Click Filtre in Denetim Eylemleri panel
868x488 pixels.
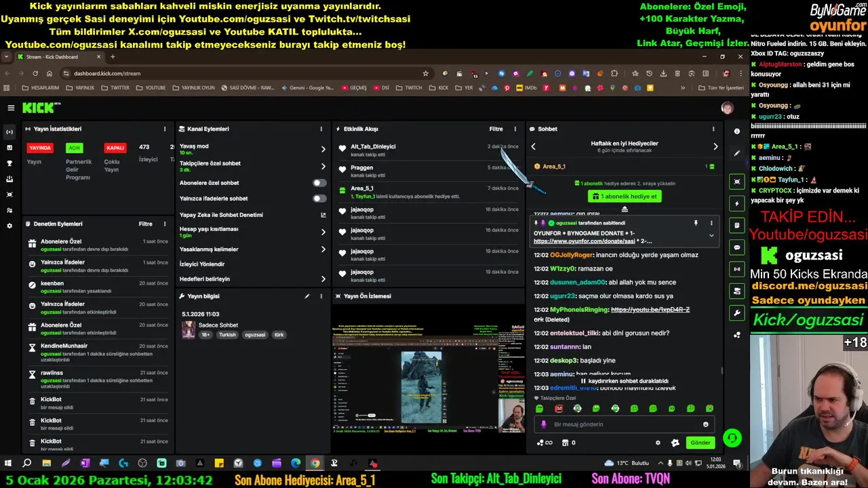(145, 224)
